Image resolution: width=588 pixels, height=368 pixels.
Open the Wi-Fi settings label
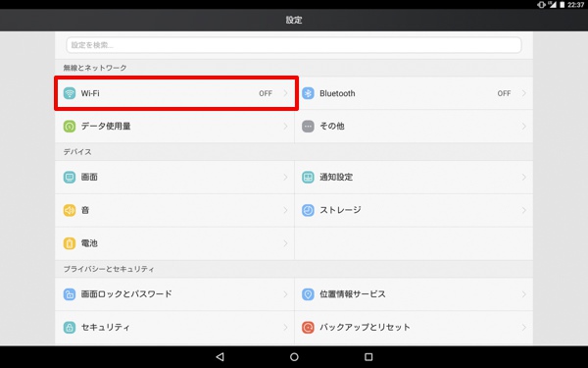pos(90,93)
